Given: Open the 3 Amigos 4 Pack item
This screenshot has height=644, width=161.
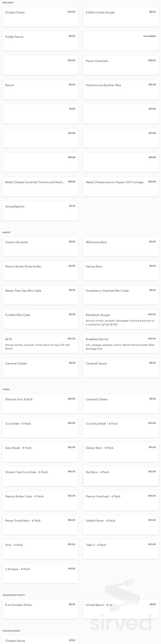Looking at the screenshot, I should point(40,573).
